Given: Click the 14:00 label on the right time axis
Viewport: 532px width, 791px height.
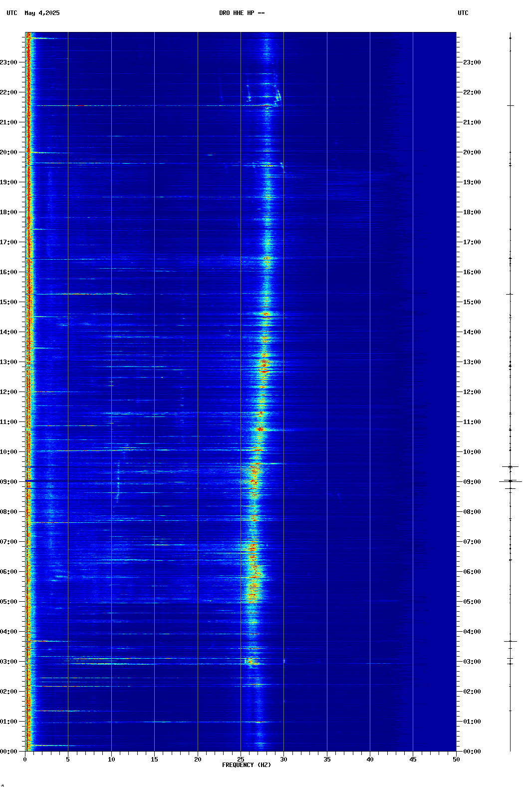Looking at the screenshot, I should tap(472, 332).
